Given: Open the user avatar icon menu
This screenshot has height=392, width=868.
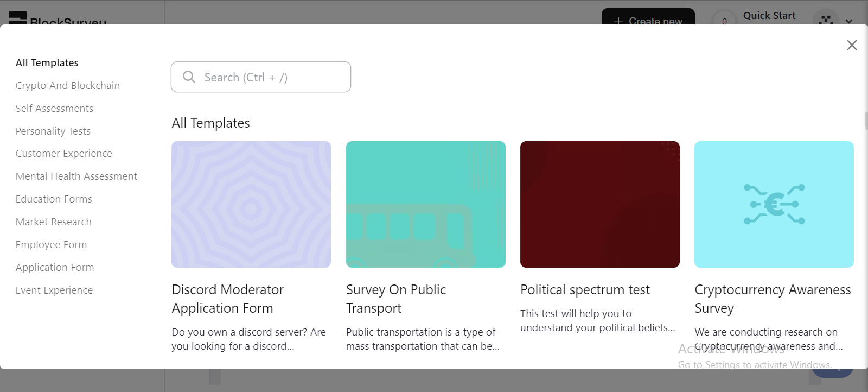Looking at the screenshot, I should point(826,19).
